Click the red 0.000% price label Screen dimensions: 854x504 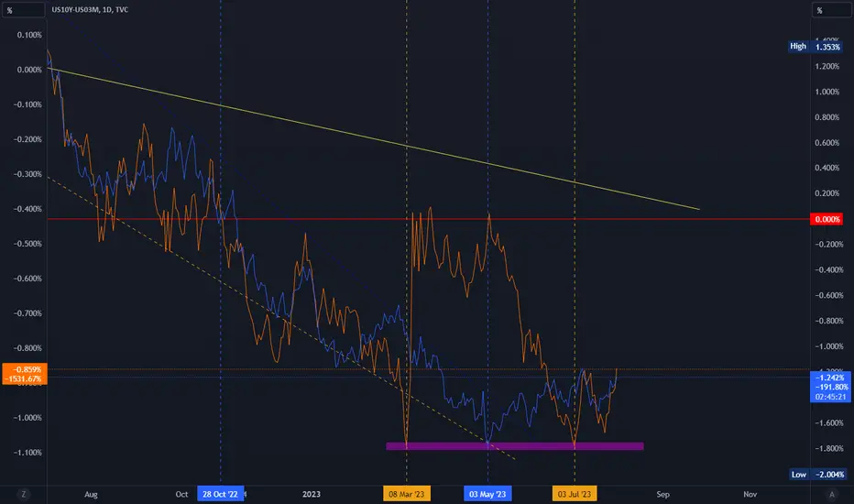click(x=827, y=219)
